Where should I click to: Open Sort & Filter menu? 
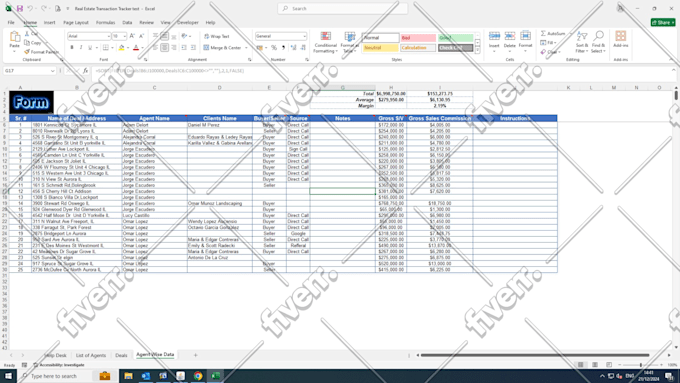[x=582, y=42]
